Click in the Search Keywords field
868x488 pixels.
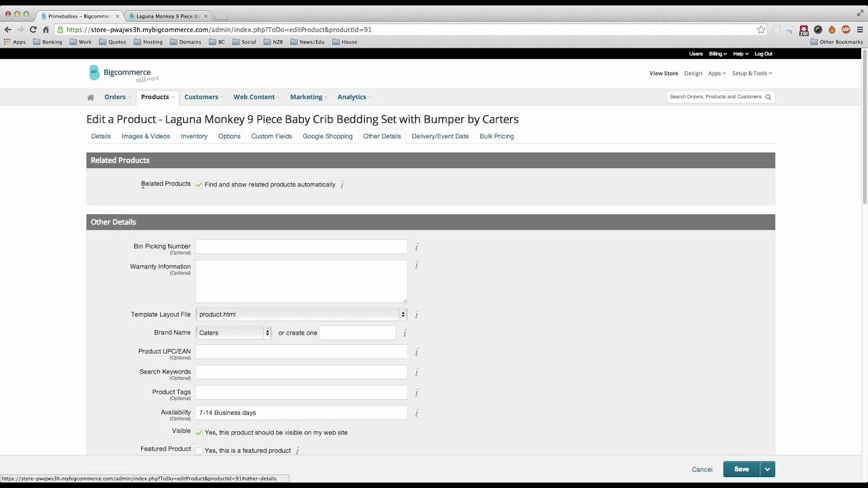[301, 372]
